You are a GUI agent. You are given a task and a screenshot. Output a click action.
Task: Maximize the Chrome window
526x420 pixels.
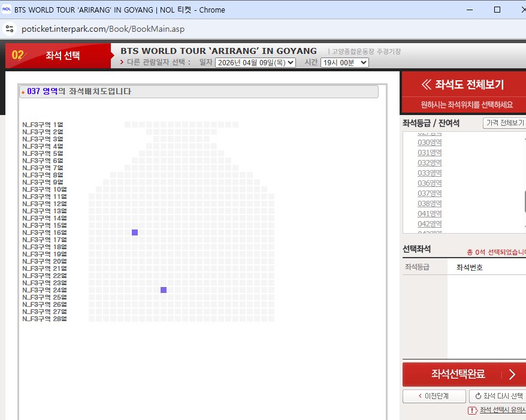[x=497, y=10]
